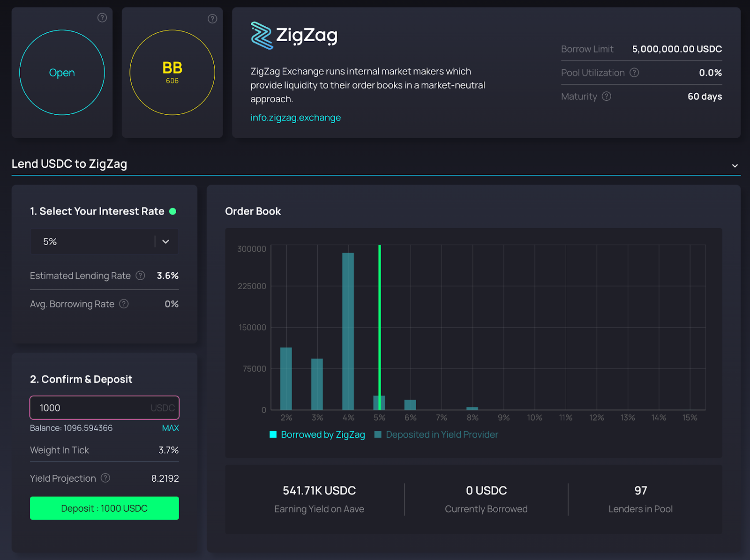Image resolution: width=750 pixels, height=560 pixels.
Task: Click the 97 Lenders in Pool value
Action: 641,491
